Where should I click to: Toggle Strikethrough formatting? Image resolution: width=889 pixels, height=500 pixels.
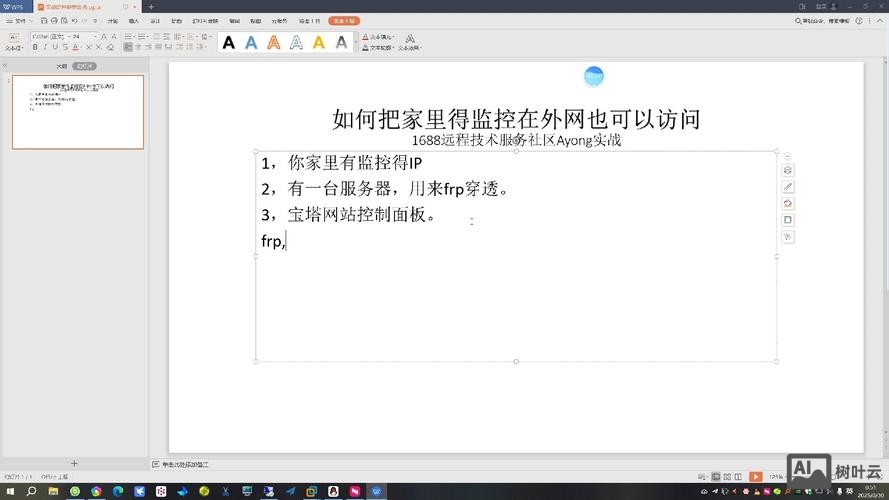tap(65, 47)
